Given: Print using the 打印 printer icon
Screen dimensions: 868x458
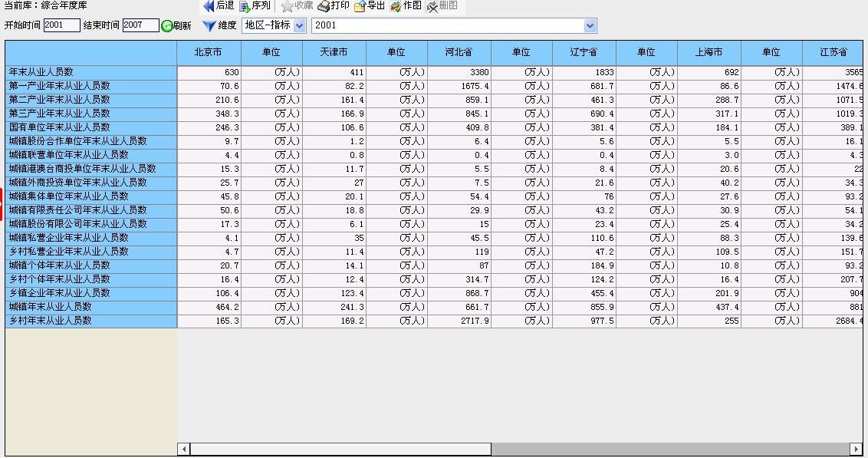Looking at the screenshot, I should (324, 6).
